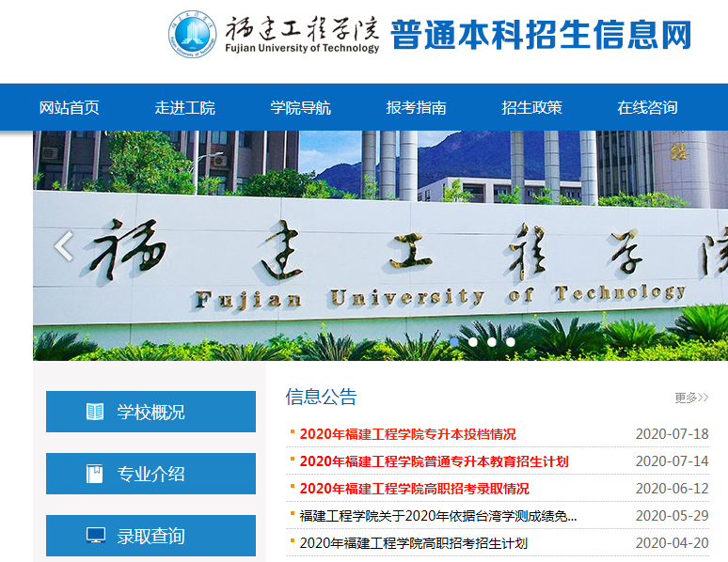This screenshot has width=728, height=562.
Task: Click the open book icon beside 学校概况
Action: click(x=95, y=412)
